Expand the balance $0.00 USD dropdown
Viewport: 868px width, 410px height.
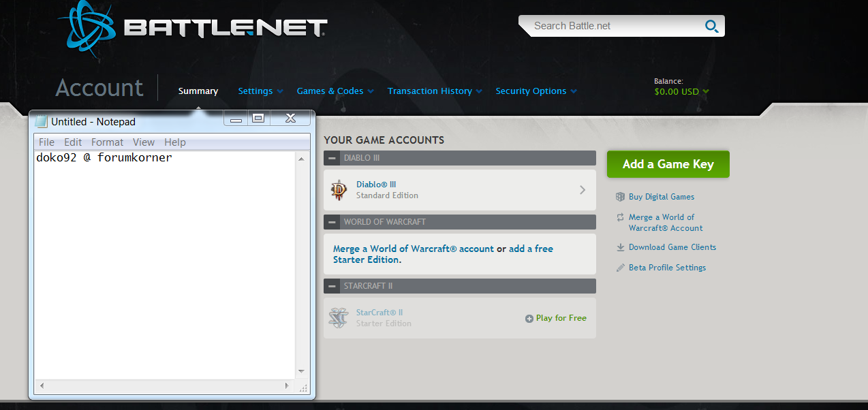(x=681, y=91)
